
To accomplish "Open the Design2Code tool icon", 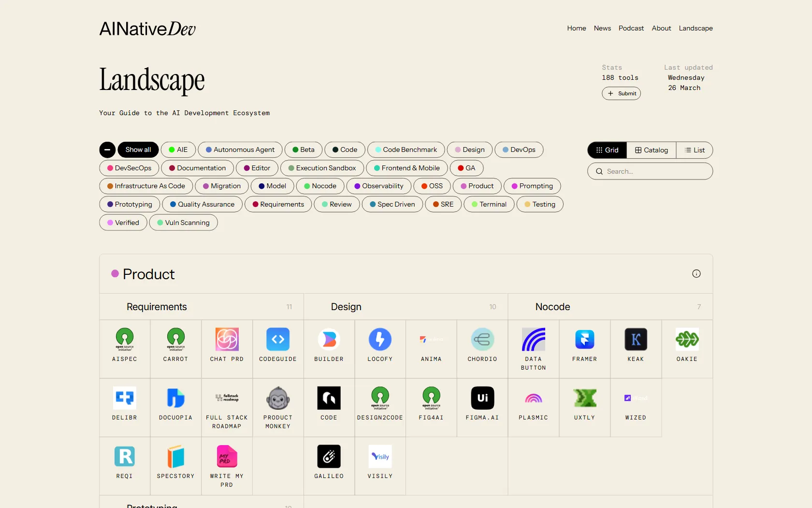I will (380, 398).
